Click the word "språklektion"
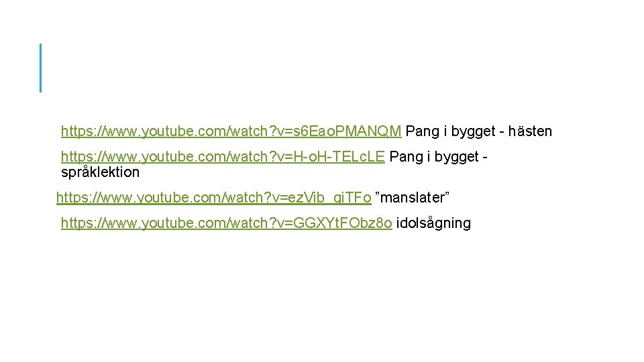Image resolution: width=644 pixels, height=362 pixels. 100,172
